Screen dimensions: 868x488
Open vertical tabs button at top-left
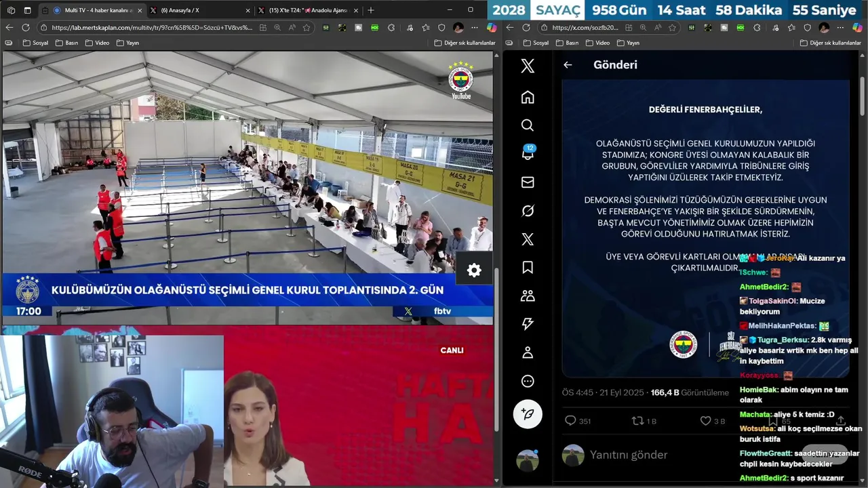[x=27, y=10]
